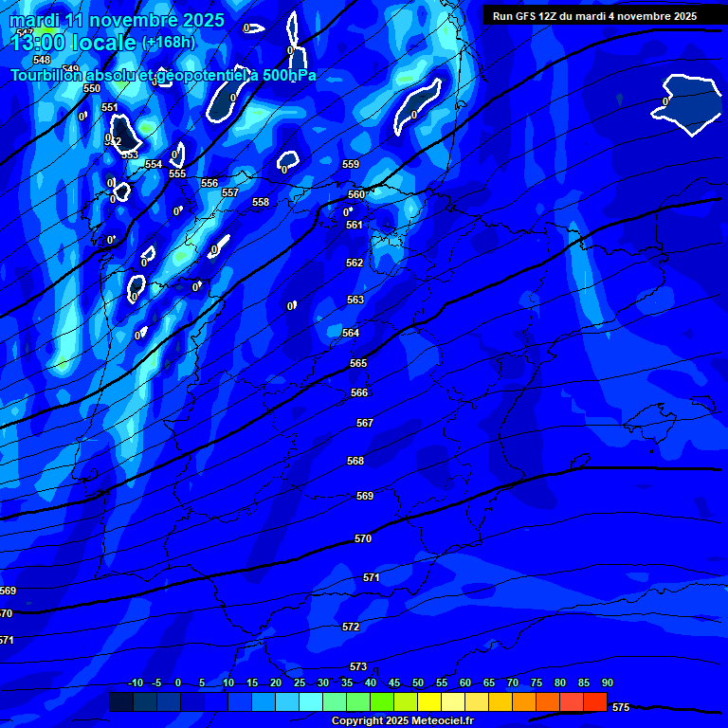
Task: Click the date title mardi 11 novembre 2025
Action: (118, 20)
